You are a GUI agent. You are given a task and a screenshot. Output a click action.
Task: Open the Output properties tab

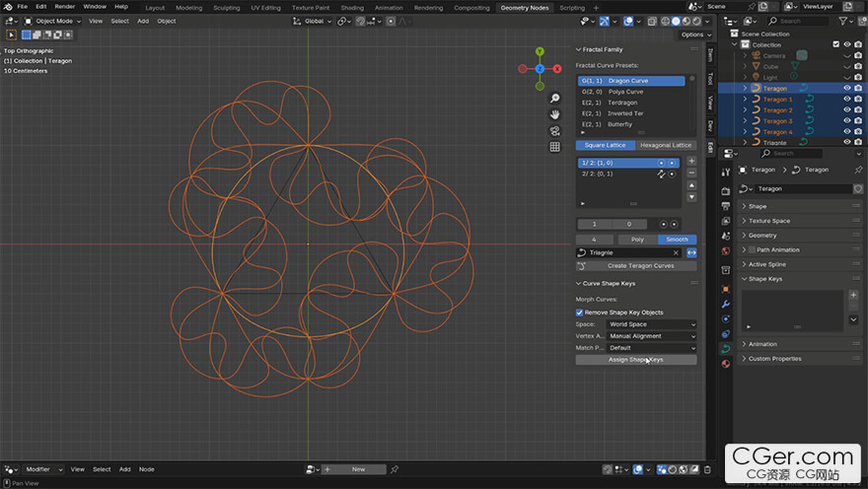pyautogui.click(x=726, y=206)
